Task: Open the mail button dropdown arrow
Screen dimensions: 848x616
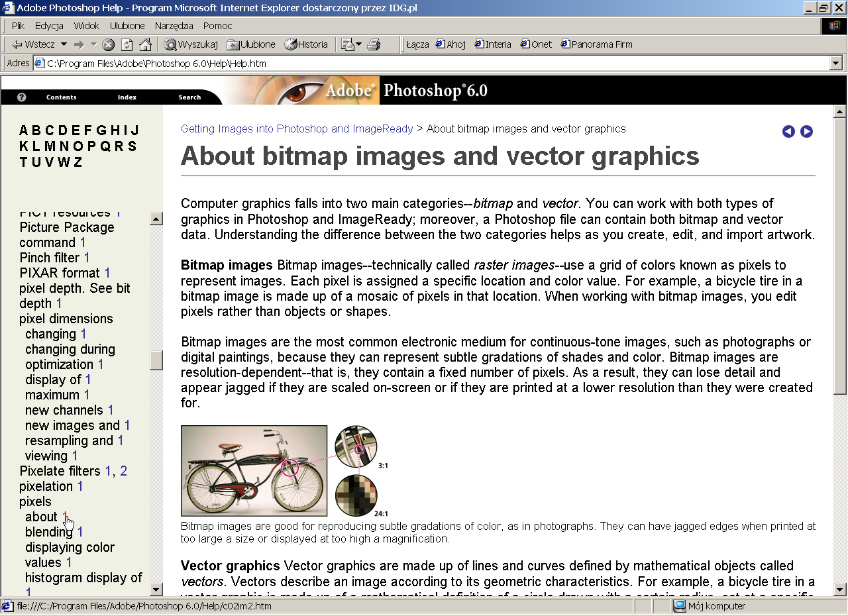Action: [x=359, y=44]
